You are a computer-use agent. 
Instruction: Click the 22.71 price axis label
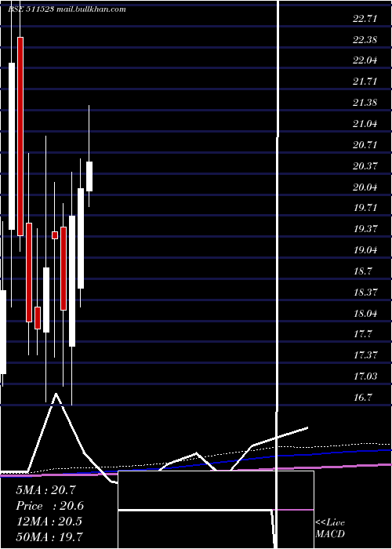(x=365, y=19)
